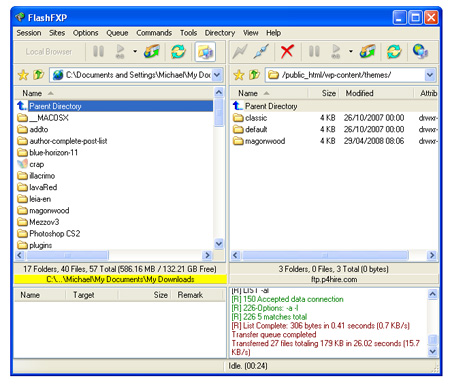Select the blue-horizon-11 folder
The width and height of the screenshot is (450, 385).
pyautogui.click(x=48, y=153)
